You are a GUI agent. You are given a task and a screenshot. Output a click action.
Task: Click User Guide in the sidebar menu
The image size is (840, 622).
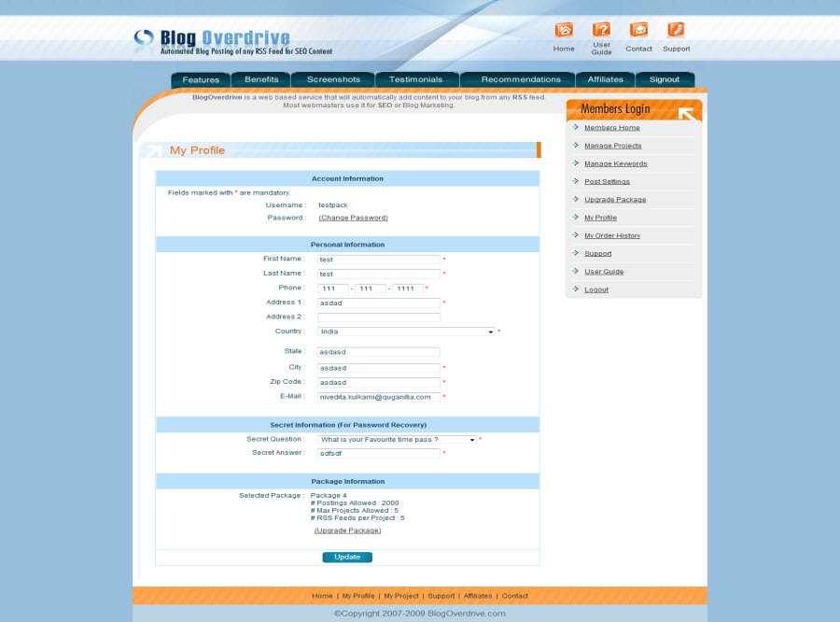604,272
